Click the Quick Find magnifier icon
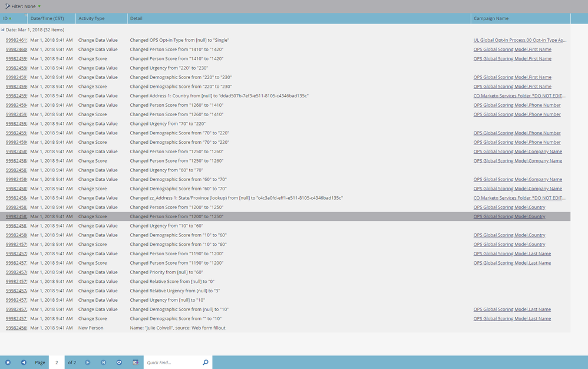This screenshot has width=588, height=369. pyautogui.click(x=206, y=363)
